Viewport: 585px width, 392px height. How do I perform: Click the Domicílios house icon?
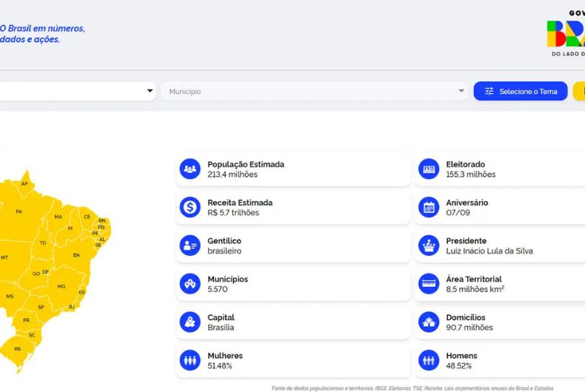429,322
